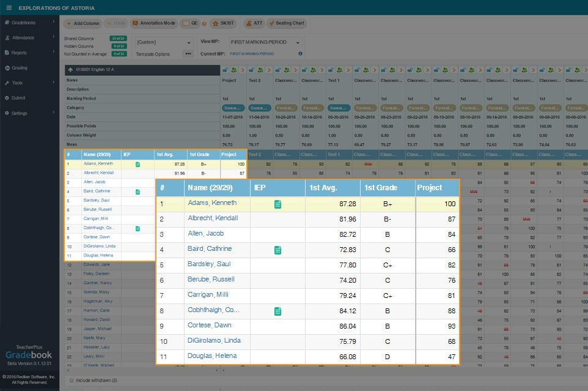588x391 pixels.
Task: Open the [Custom] template dropdown
Action: [164, 42]
